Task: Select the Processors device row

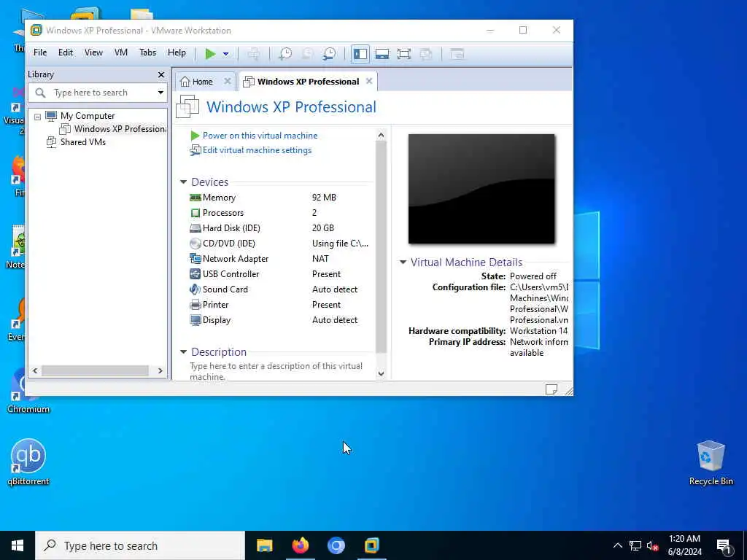Action: 279,213
